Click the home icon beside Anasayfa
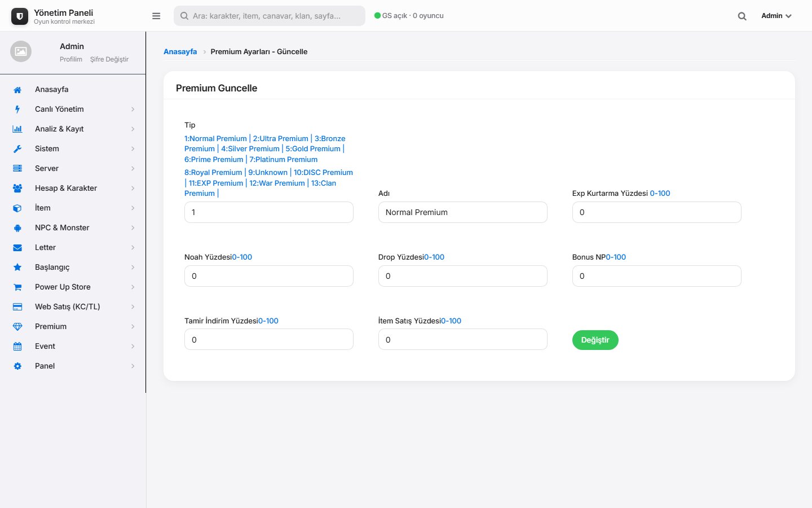 (x=17, y=90)
